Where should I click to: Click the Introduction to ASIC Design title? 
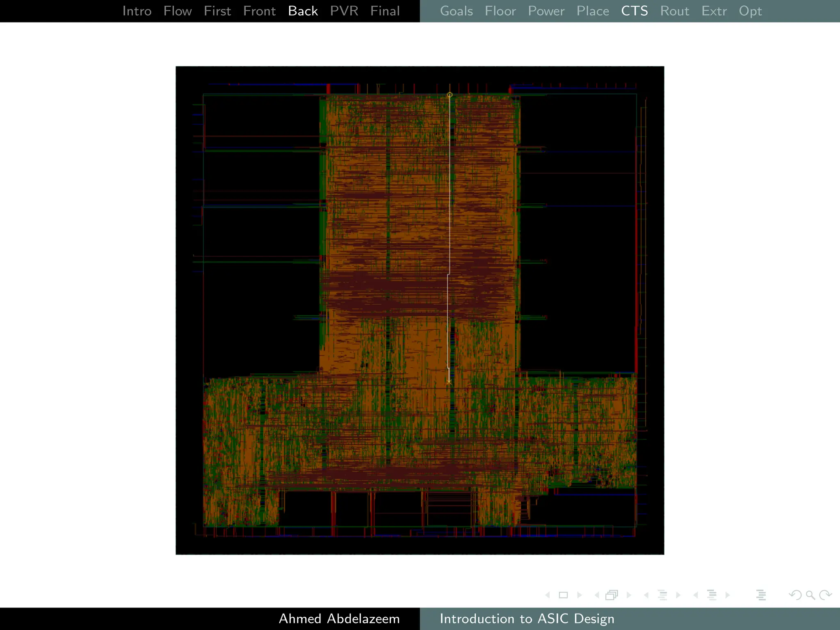point(527,619)
